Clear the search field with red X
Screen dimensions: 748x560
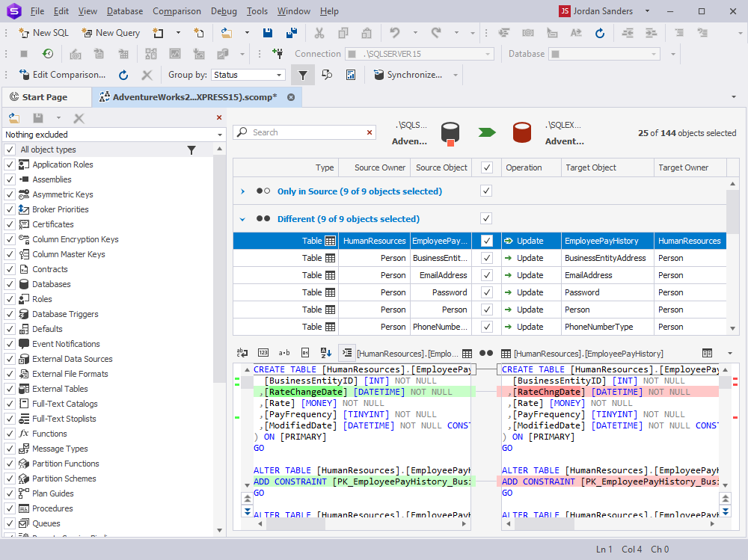click(370, 132)
